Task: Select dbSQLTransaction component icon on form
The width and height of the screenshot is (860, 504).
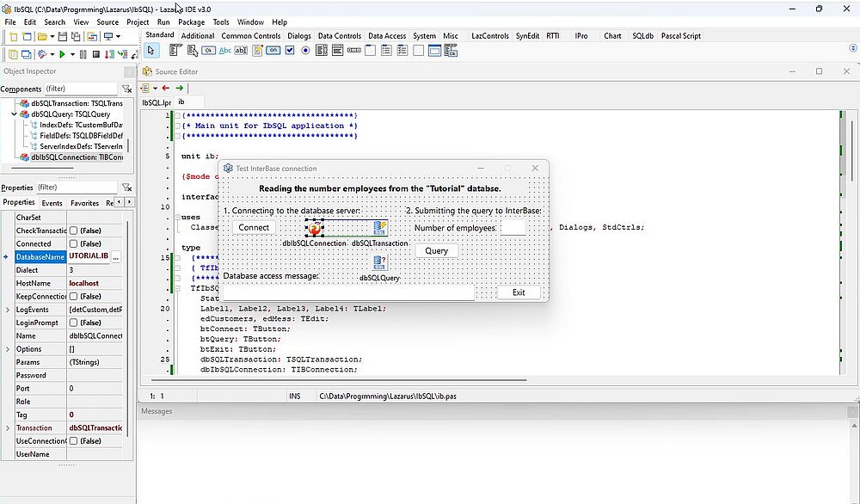Action: coord(379,228)
